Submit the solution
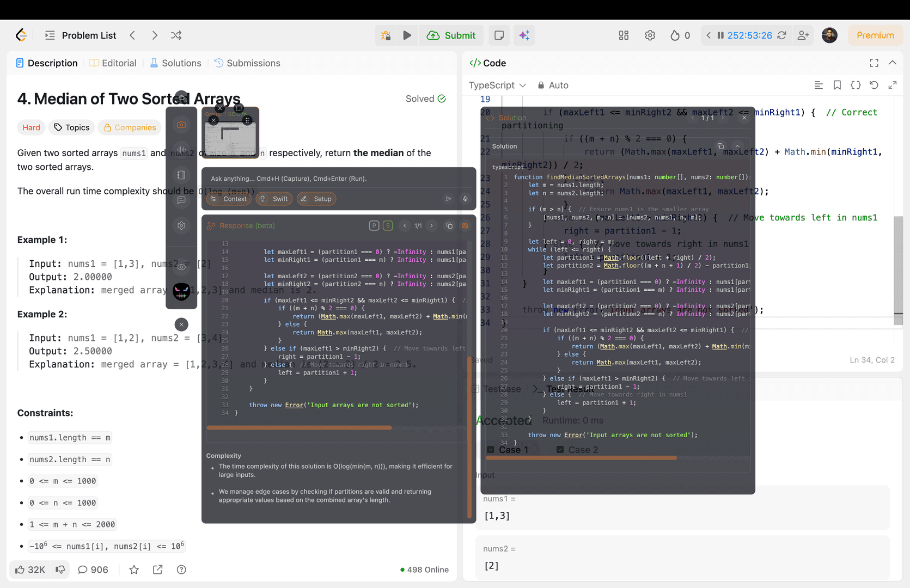 point(451,35)
